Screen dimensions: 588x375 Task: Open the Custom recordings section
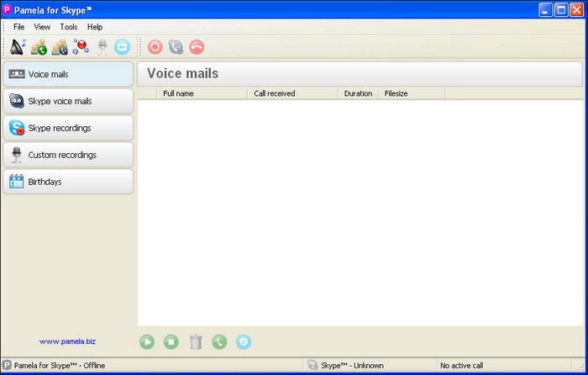coord(68,155)
